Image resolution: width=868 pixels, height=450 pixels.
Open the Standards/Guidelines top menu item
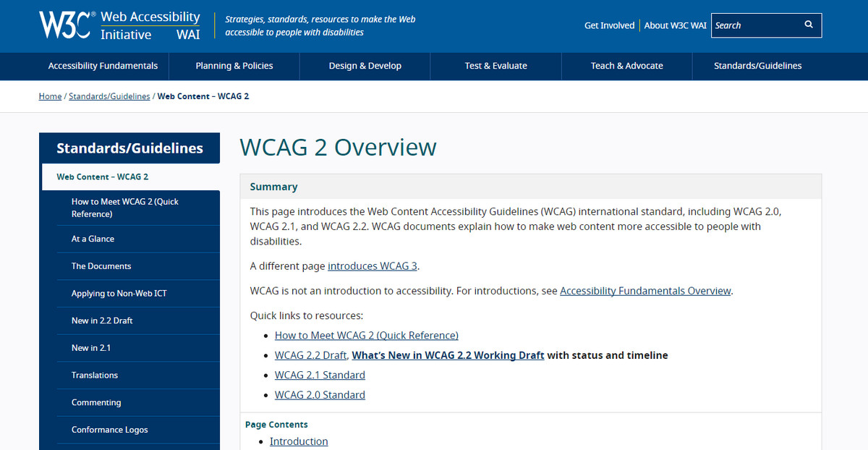click(x=757, y=66)
